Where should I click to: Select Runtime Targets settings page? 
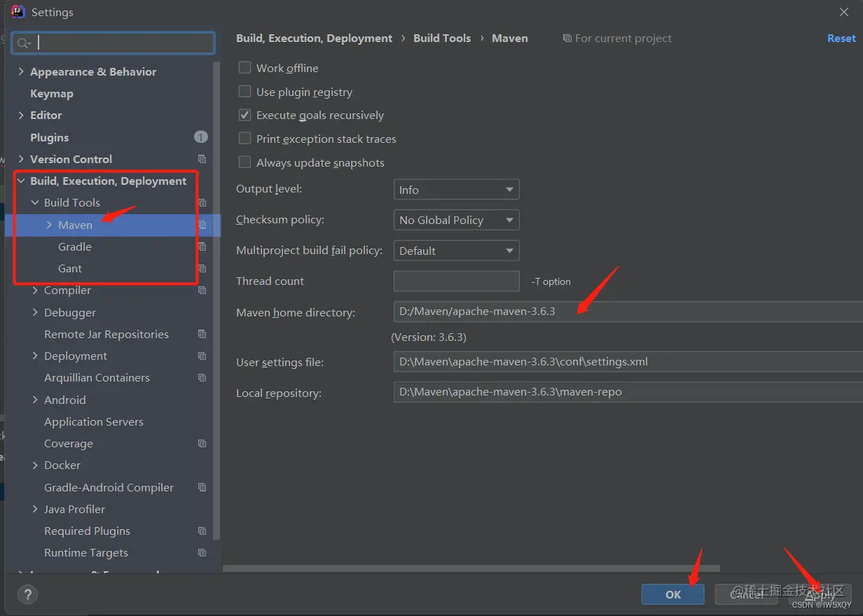coord(86,552)
